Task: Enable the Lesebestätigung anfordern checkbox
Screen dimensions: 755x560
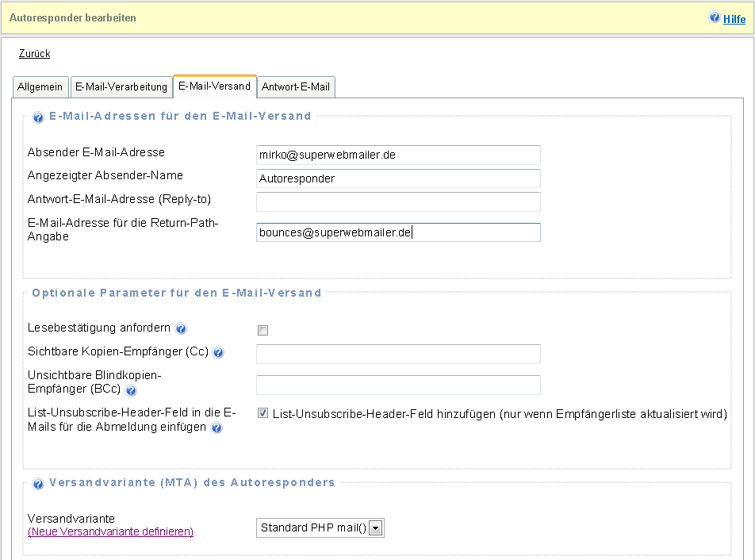Action: 263,330
